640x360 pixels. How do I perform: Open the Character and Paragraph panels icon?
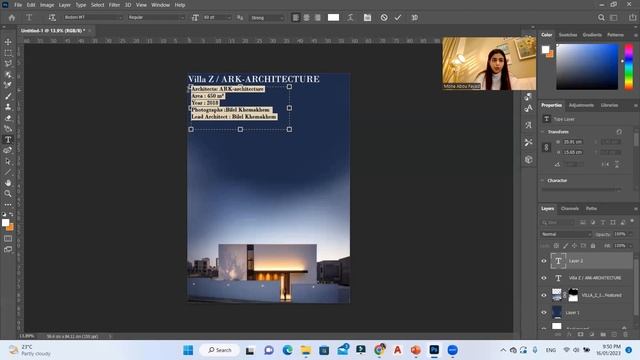367,18
